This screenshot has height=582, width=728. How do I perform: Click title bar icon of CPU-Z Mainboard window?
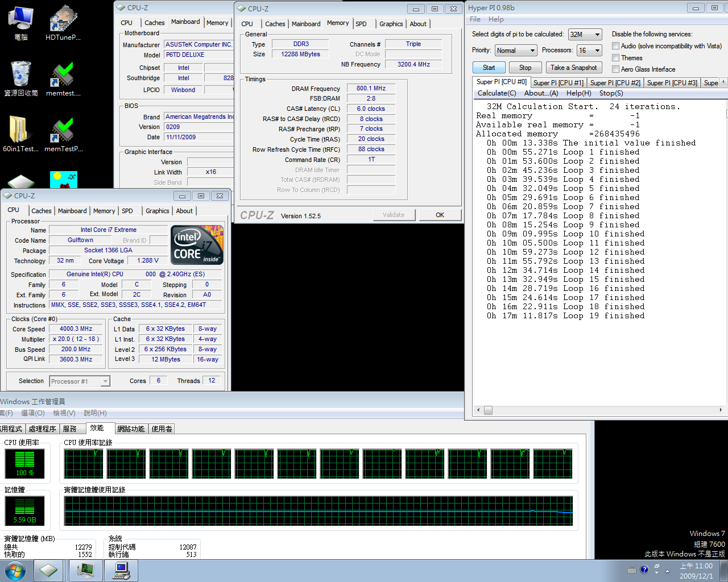pos(121,8)
